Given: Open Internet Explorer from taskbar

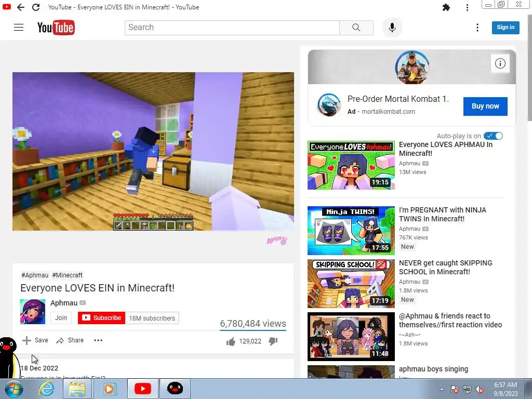Looking at the screenshot, I should (x=46, y=389).
